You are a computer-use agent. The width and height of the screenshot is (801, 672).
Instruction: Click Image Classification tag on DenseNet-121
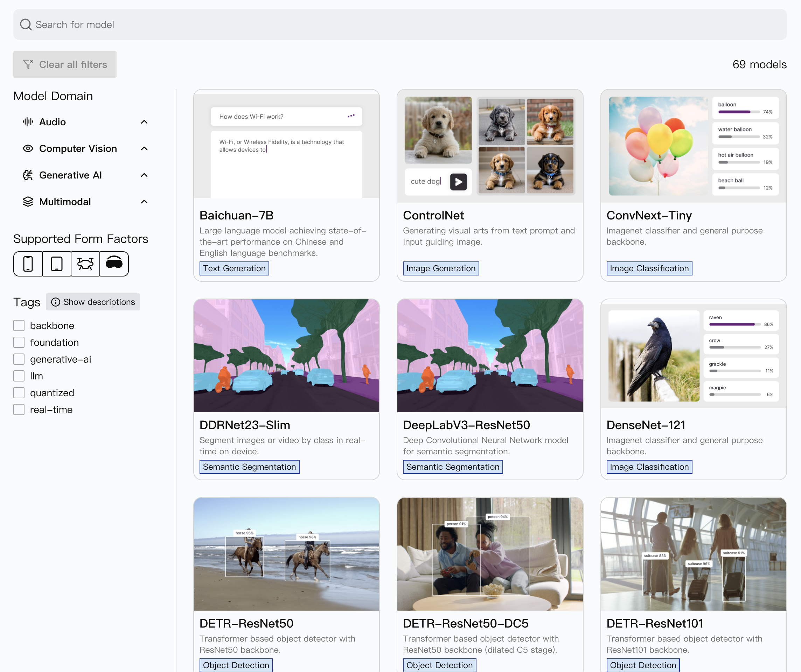coord(649,467)
